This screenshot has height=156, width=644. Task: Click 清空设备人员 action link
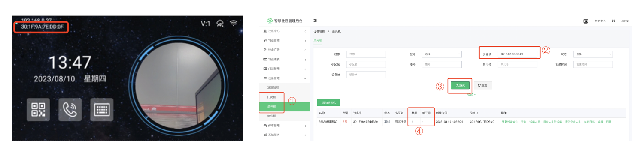573,122
